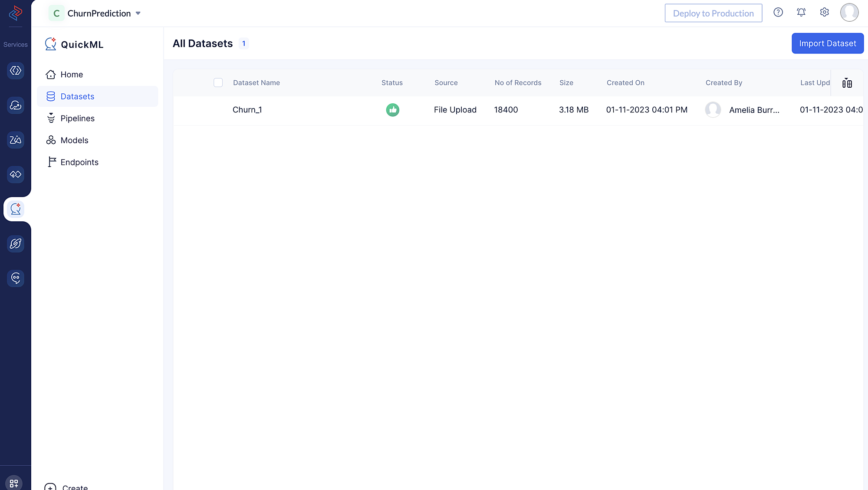
Task: Click the Import Dataset button
Action: [828, 43]
